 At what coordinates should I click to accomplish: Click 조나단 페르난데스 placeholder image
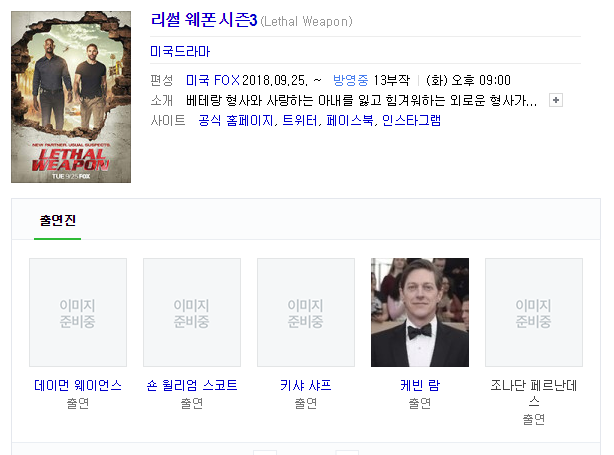534,312
